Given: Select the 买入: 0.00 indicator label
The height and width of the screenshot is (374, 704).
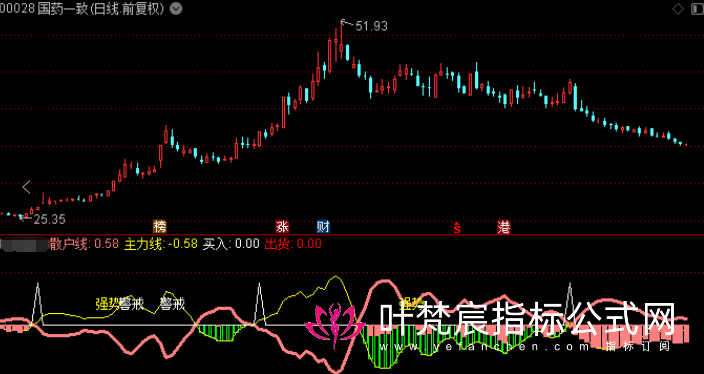Looking at the screenshot, I should [231, 244].
